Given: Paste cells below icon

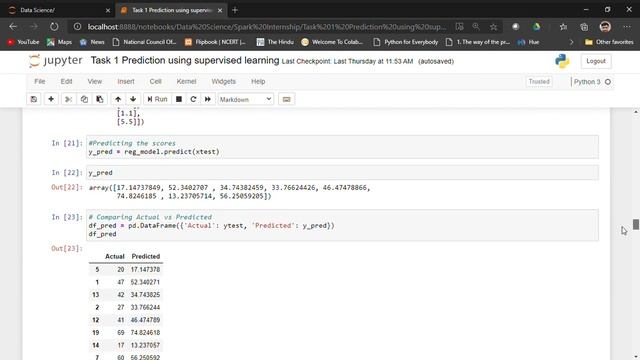Looking at the screenshot, I should tap(100, 99).
